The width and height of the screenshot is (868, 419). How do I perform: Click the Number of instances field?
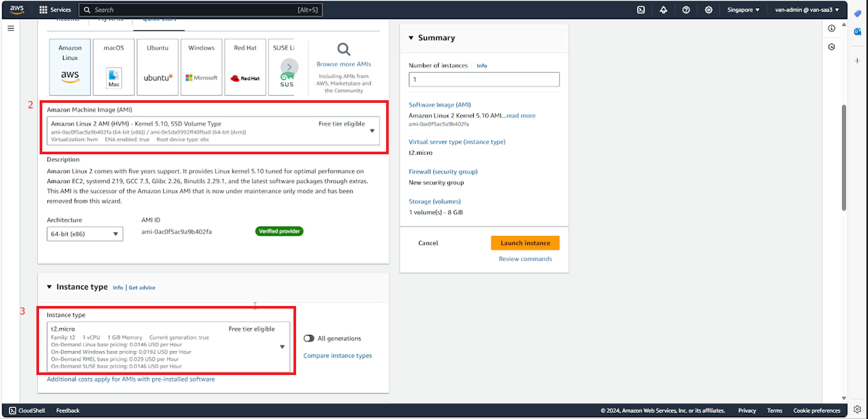click(484, 79)
